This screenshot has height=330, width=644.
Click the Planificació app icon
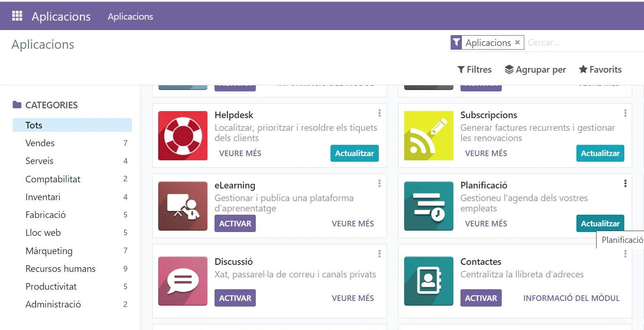[429, 206]
